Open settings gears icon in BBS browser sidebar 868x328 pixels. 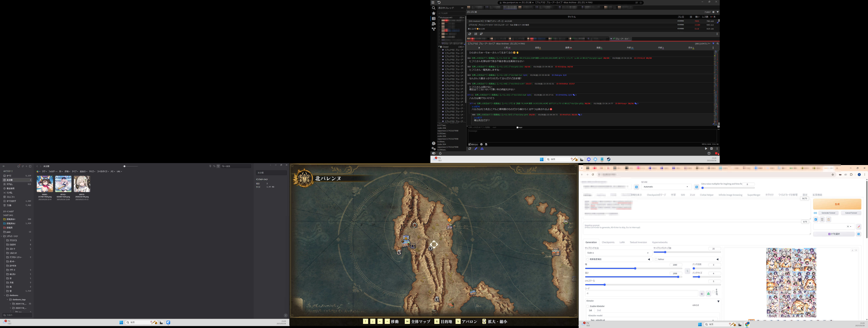pos(434,148)
